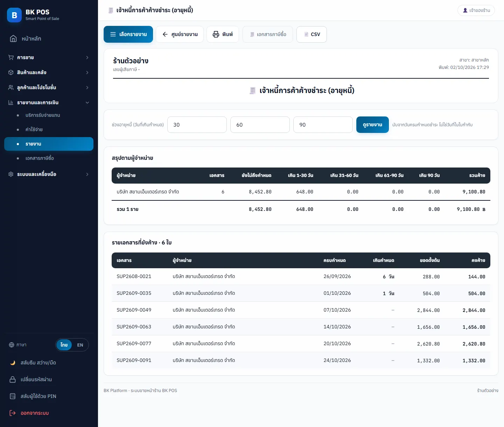504x427 pixels.
Task: Switch language to ไทย
Action: click(64, 345)
